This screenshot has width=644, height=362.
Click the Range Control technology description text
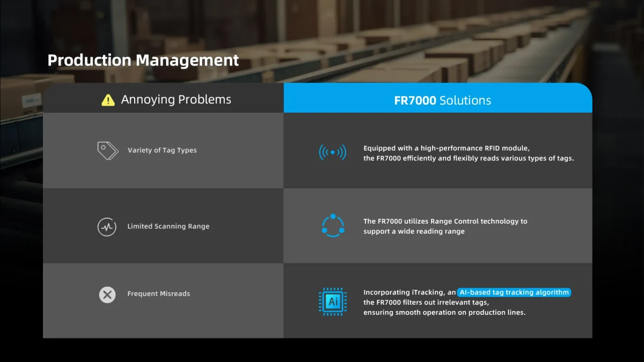click(x=445, y=221)
